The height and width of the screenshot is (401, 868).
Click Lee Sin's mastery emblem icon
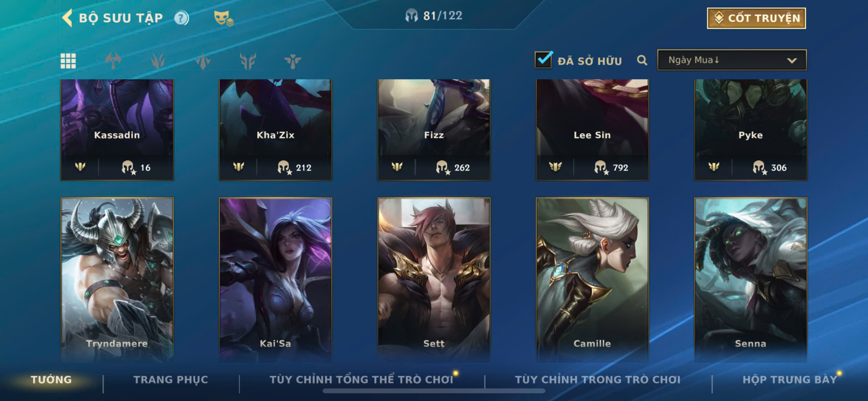click(555, 167)
